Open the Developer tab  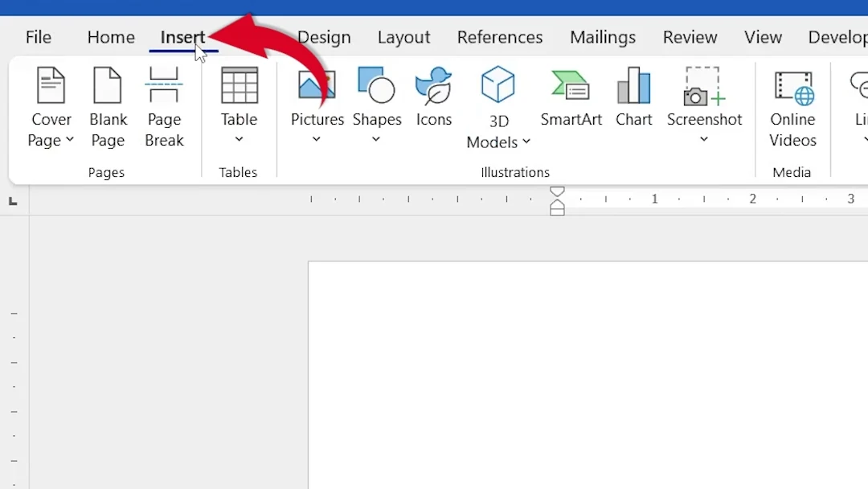tap(837, 37)
